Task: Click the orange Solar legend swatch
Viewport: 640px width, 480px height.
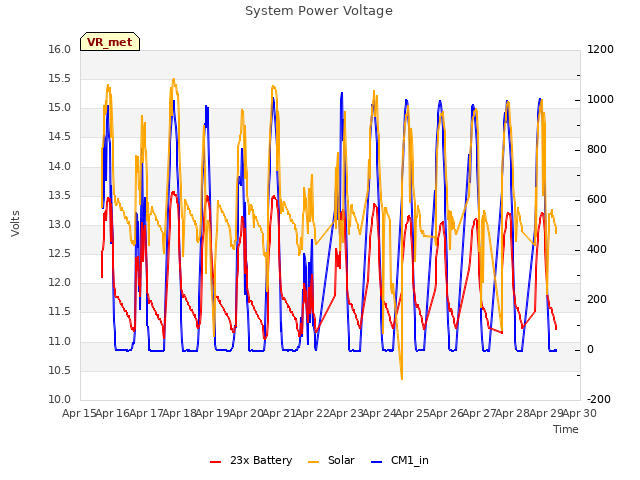Action: pyautogui.click(x=313, y=462)
